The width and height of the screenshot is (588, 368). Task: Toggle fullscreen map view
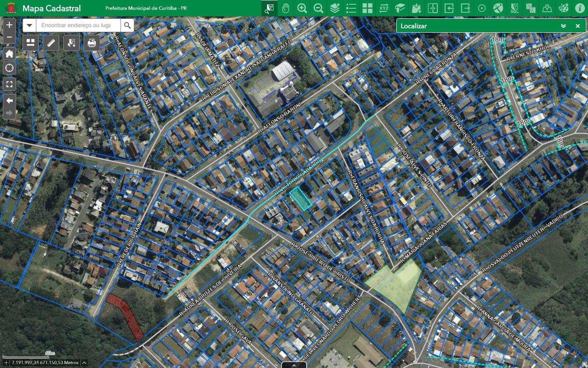9,84
